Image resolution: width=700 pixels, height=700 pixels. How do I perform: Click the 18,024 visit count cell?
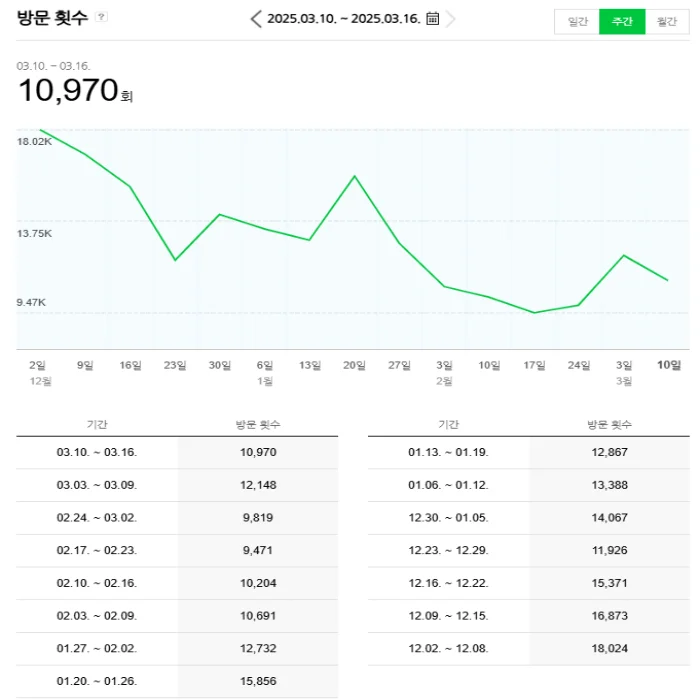point(609,648)
